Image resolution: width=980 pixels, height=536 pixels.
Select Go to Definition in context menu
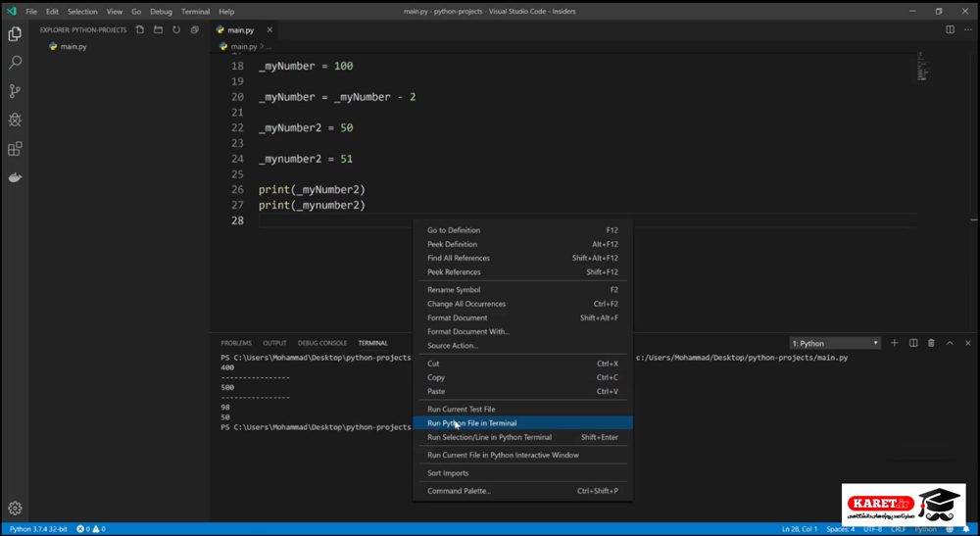tap(522, 230)
